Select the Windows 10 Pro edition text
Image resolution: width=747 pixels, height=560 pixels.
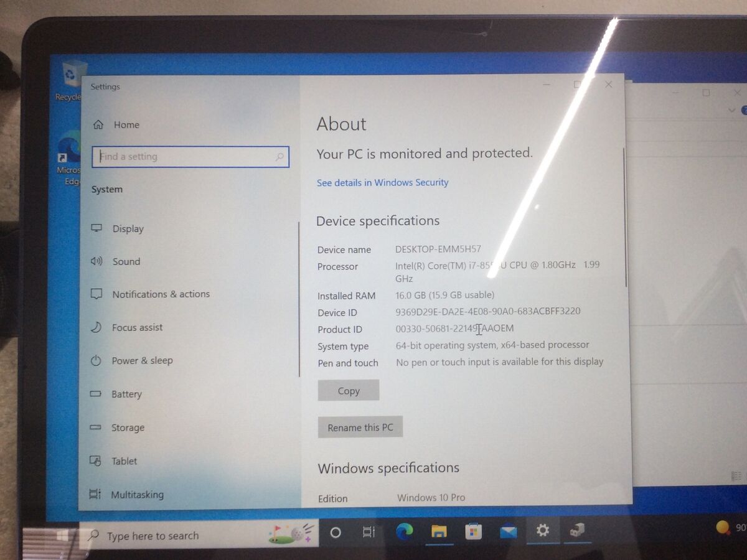(x=431, y=497)
